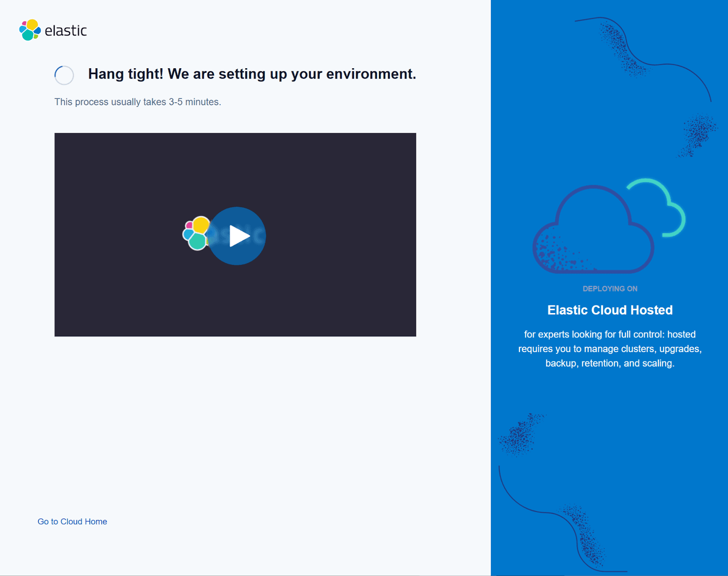
Task: Click the circular progress indicator to check status
Action: 64,75
